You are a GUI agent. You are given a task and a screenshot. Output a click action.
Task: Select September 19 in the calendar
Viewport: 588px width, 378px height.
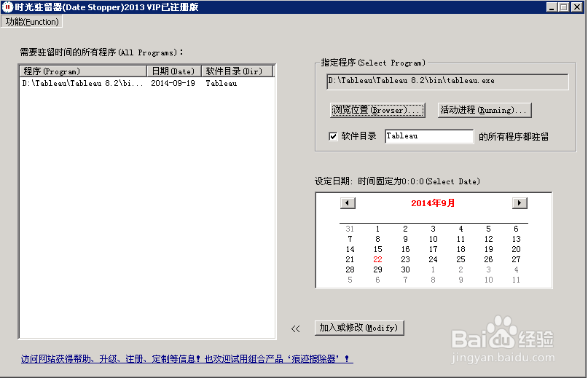click(488, 249)
